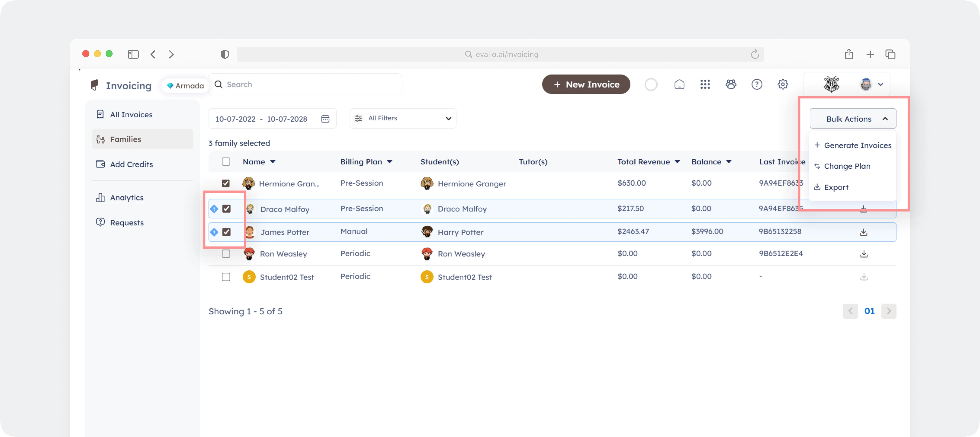
Task: Open settings gear icon
Action: pos(783,84)
